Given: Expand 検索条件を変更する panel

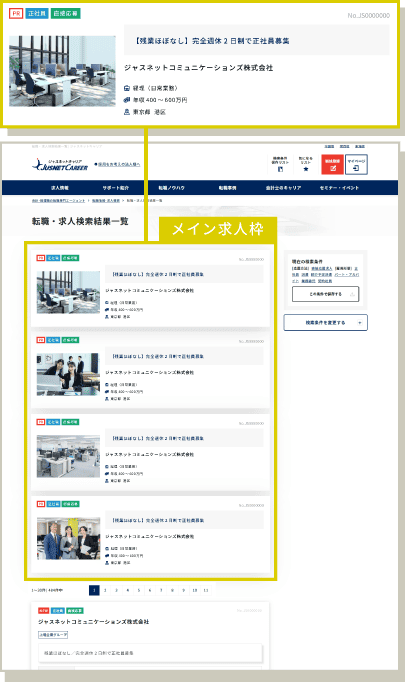Looking at the screenshot, I should (325, 323).
